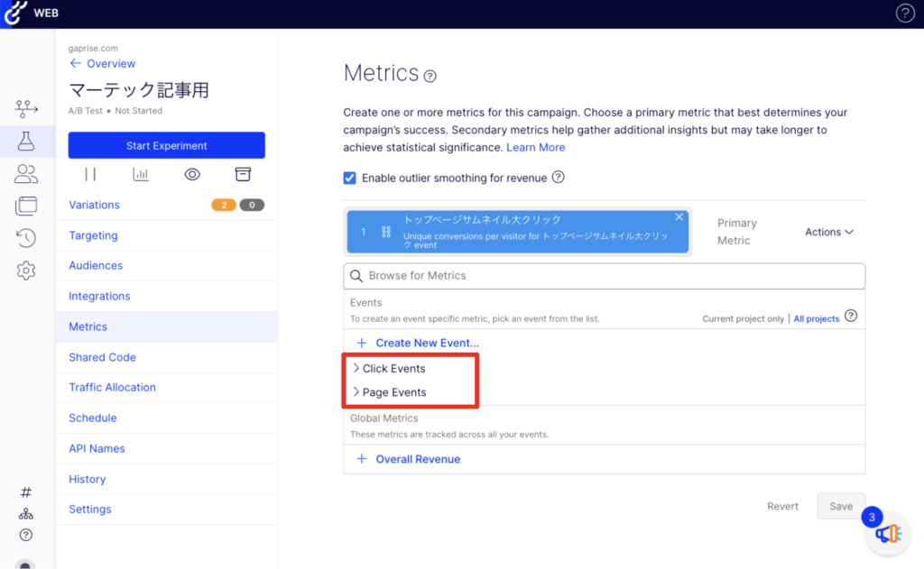The width and height of the screenshot is (924, 569).
Task: Click the pause icon under Start Experiment
Action: coord(90,174)
